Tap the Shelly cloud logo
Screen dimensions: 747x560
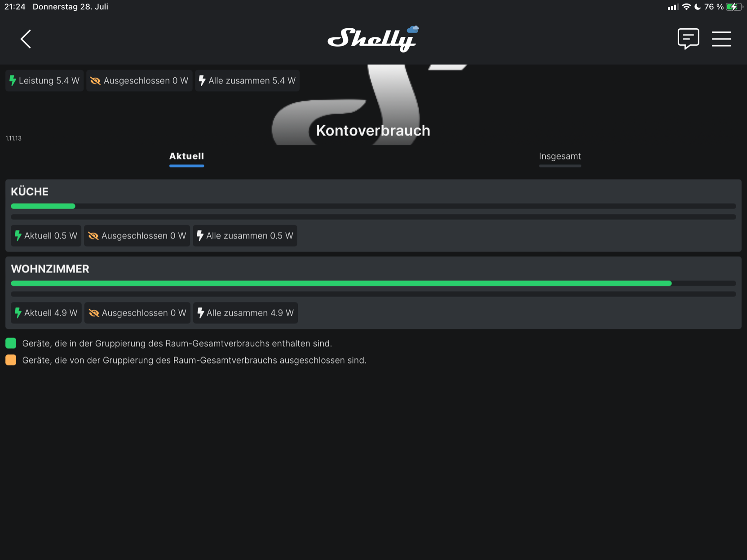373,39
